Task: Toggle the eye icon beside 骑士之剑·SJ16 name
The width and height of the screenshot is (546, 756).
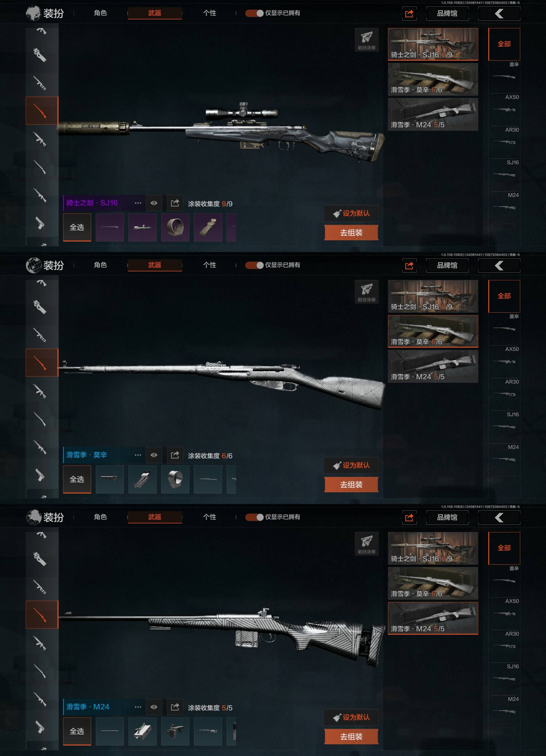Action: (x=154, y=203)
